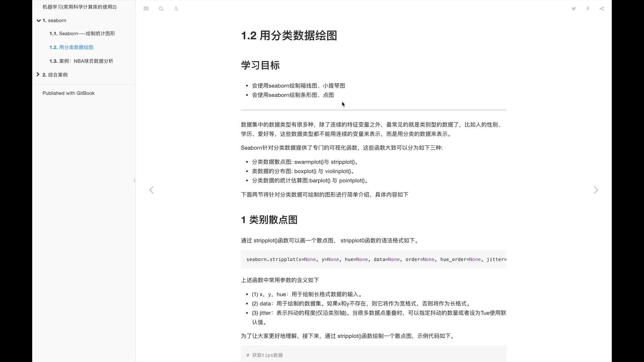Click the comment # 获取tips数据
Image resolution: width=644 pixels, height=362 pixels.
265,355
